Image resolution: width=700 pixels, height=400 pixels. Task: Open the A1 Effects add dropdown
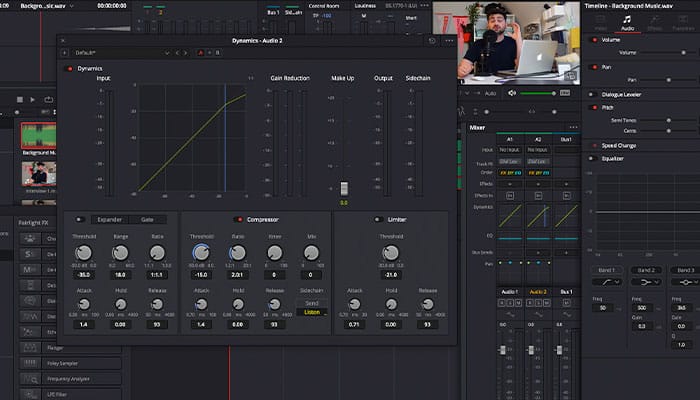tap(510, 184)
